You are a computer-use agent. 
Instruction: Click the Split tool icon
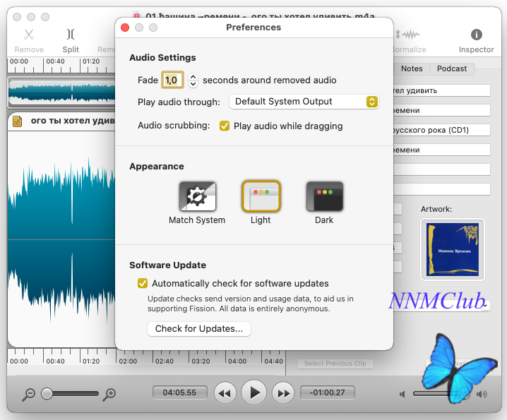click(71, 35)
